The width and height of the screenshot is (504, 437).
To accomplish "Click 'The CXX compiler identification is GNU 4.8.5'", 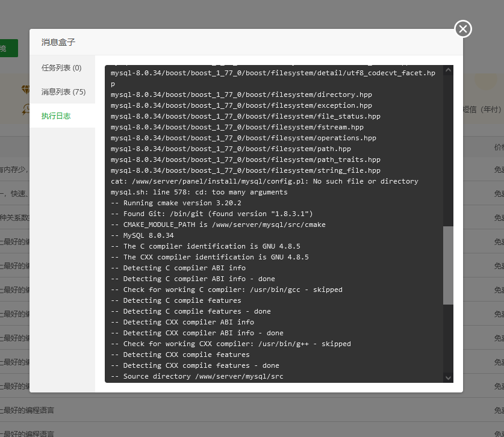I will [210, 257].
